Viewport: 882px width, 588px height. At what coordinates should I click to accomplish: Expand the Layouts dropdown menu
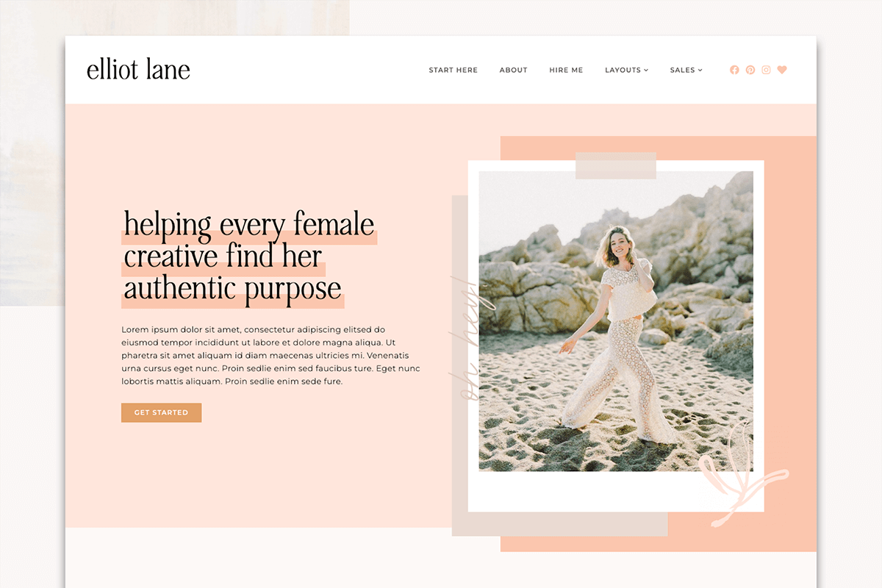[x=626, y=70]
